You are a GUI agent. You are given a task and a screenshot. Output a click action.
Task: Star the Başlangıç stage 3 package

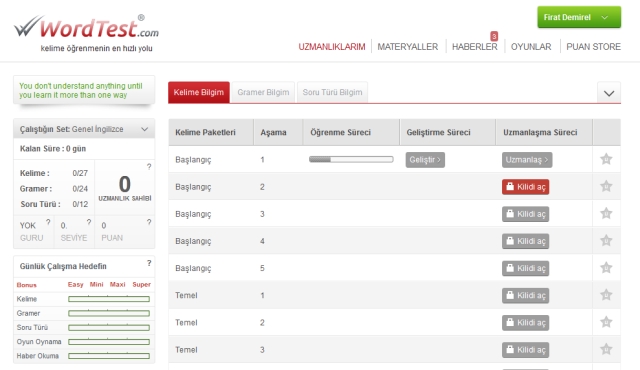[x=606, y=213]
